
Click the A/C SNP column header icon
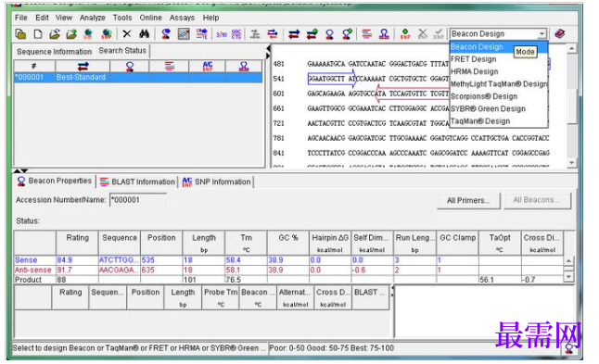[208, 67]
